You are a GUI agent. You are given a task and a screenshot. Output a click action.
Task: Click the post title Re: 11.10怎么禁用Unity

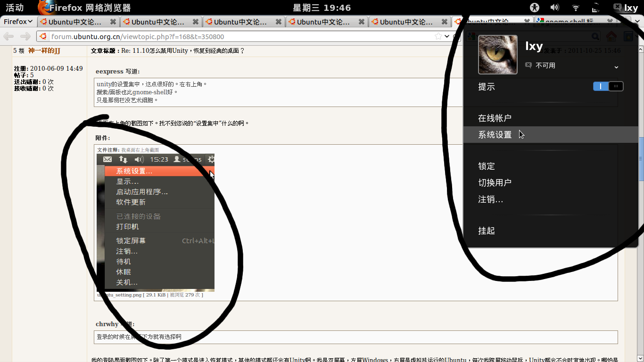[183, 50]
